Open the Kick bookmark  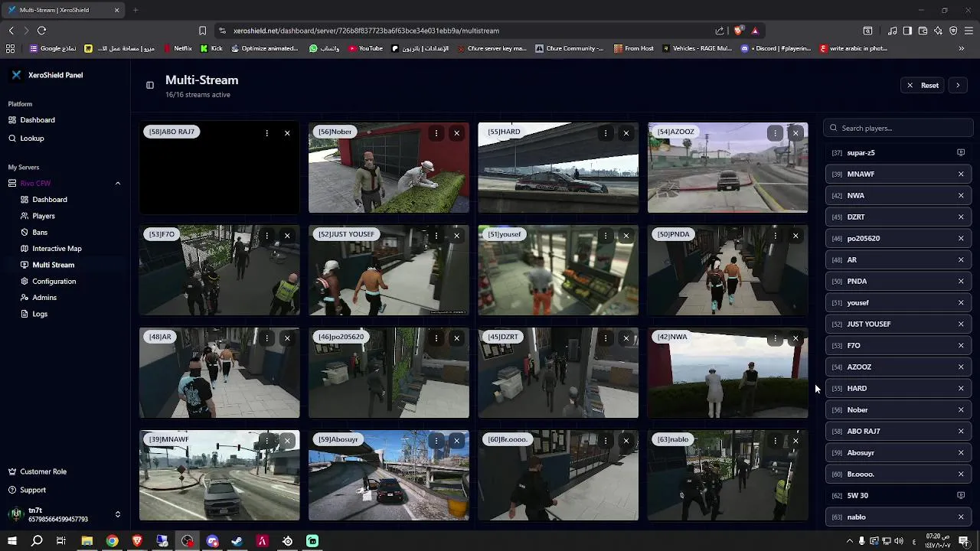pos(211,48)
